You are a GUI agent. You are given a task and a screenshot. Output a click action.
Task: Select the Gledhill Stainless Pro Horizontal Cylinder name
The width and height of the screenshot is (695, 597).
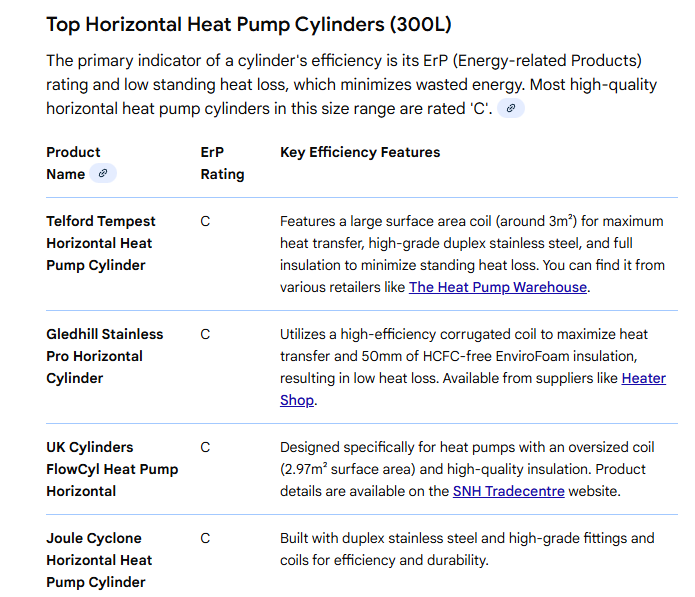(x=104, y=356)
